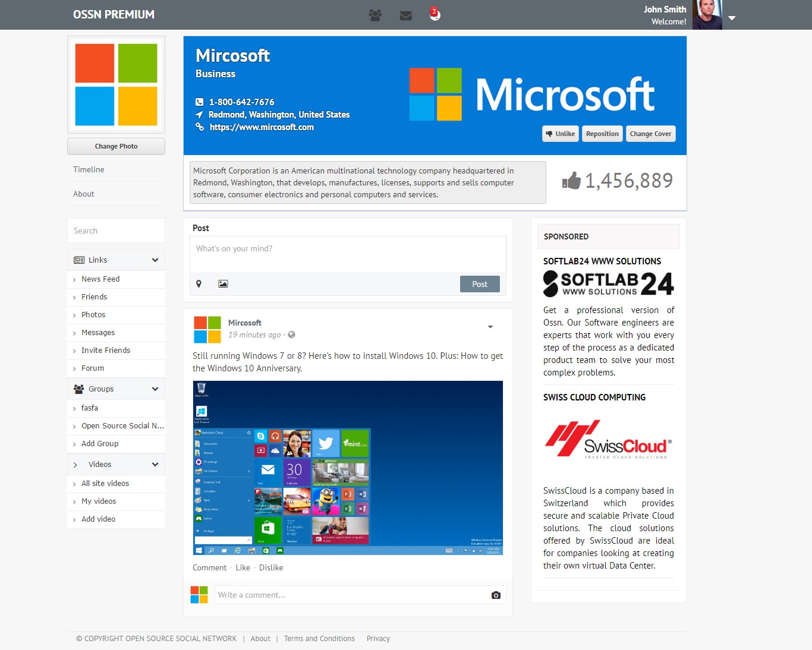Screen dimensions: 812x650
Task: Click the public globe privacy icon on the post
Action: click(x=292, y=335)
